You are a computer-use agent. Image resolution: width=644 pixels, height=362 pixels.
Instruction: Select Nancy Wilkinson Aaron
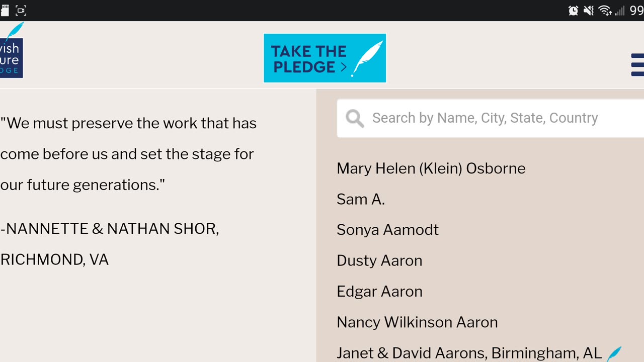417,322
